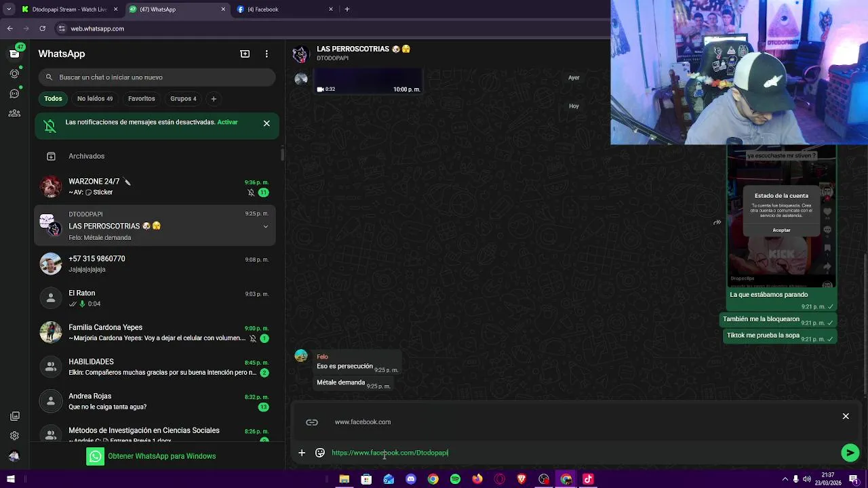Select the Todos chat filter

point(53,99)
